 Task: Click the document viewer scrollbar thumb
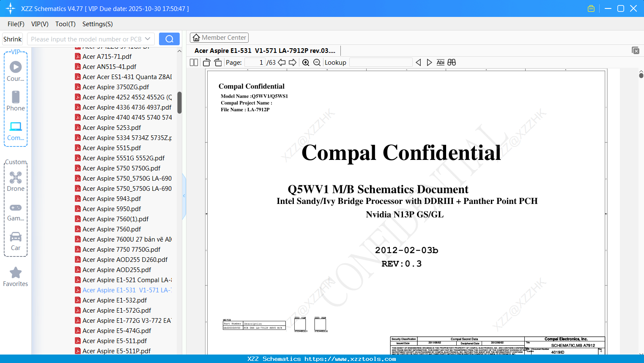(641, 76)
